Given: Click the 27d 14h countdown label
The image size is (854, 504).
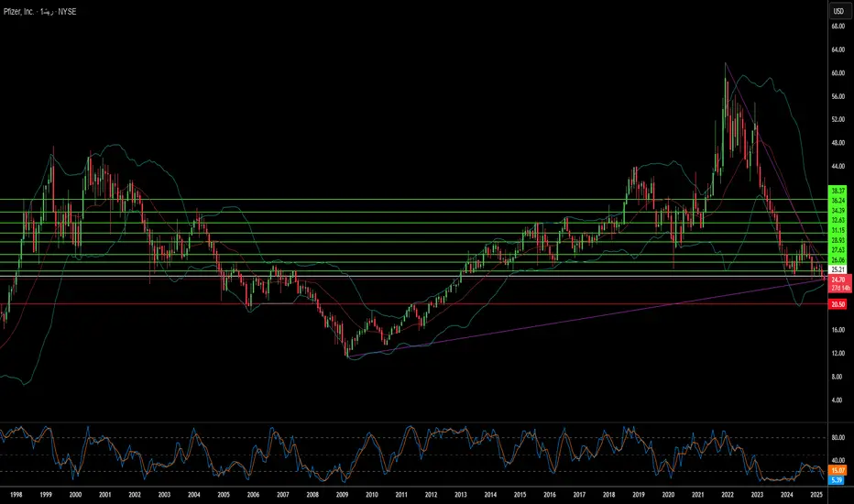Looking at the screenshot, I should [x=837, y=288].
